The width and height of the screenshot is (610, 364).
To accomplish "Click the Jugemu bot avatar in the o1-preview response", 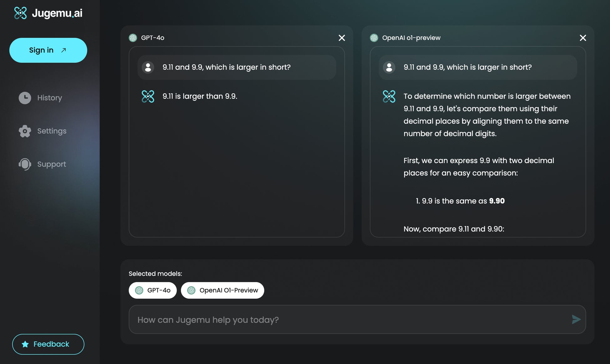I will pyautogui.click(x=389, y=96).
